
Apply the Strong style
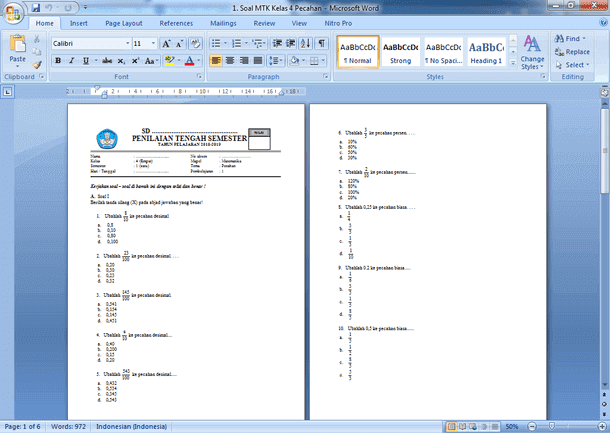[401, 52]
